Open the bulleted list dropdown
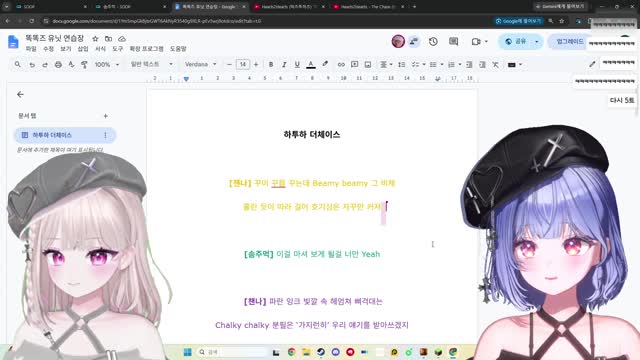 coord(436,64)
